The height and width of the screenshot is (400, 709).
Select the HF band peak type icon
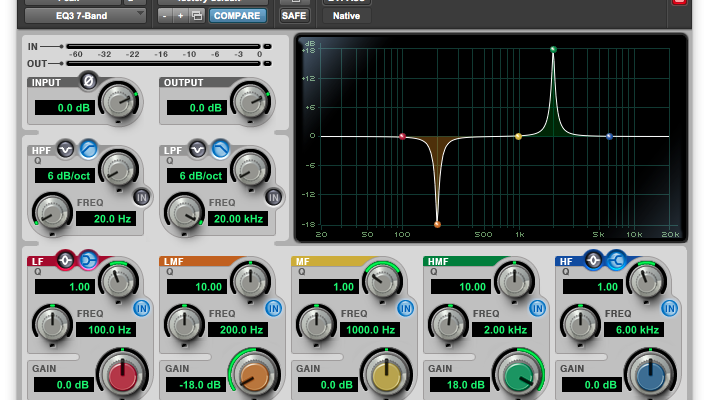click(594, 261)
